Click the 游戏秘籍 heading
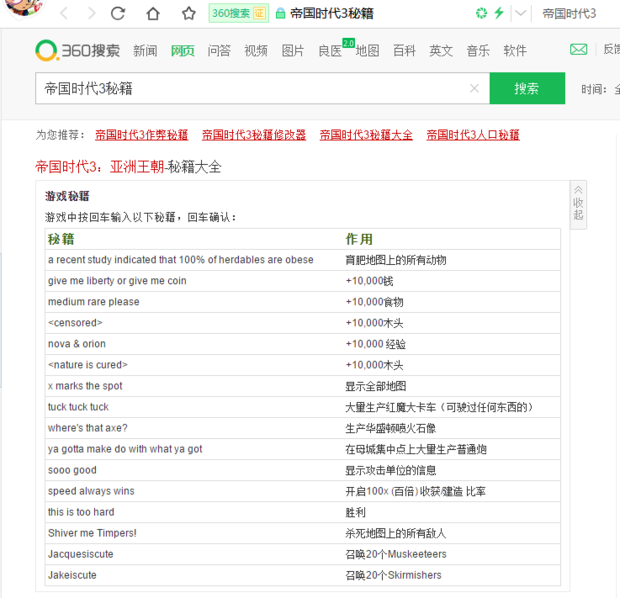 click(67, 196)
